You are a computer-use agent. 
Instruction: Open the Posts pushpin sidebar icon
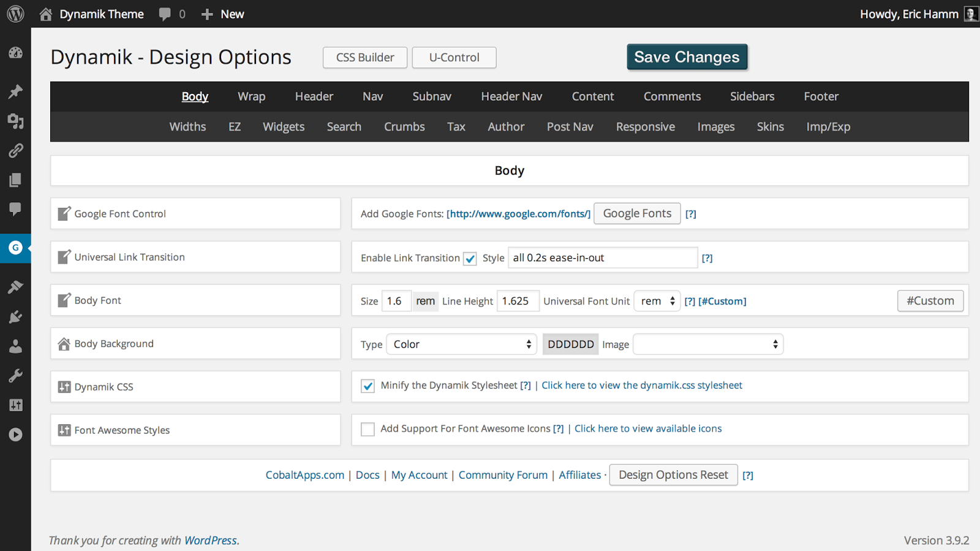tap(15, 92)
